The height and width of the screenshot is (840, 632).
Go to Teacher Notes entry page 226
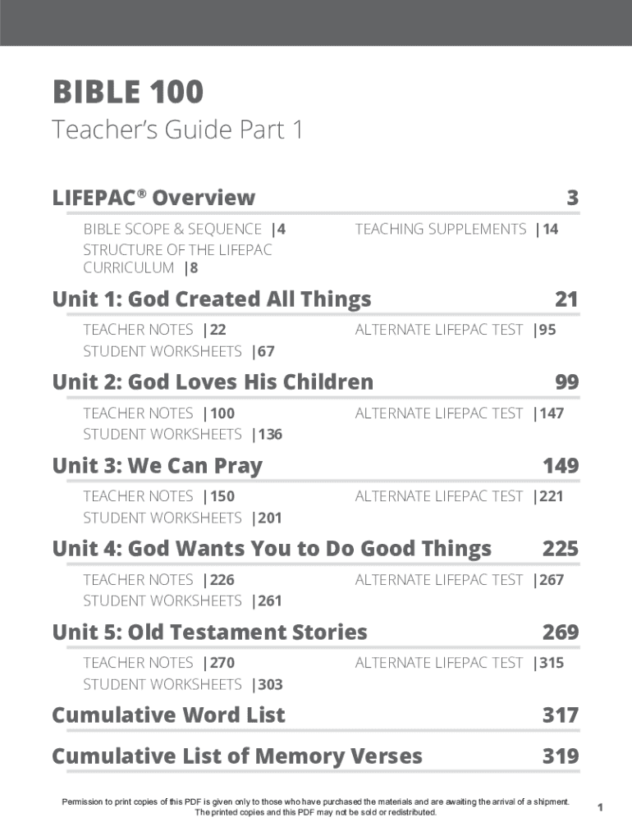tap(158, 580)
